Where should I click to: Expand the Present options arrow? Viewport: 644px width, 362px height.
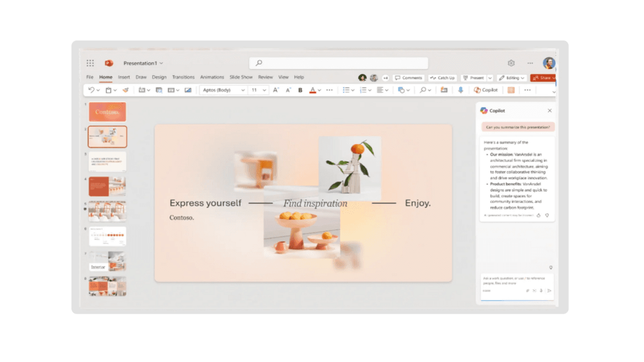[x=490, y=78]
